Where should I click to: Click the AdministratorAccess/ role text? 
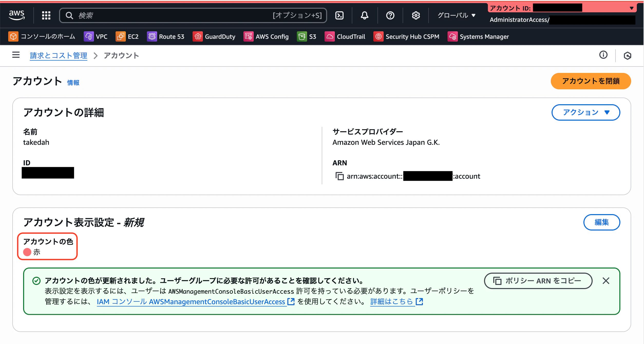pos(519,20)
